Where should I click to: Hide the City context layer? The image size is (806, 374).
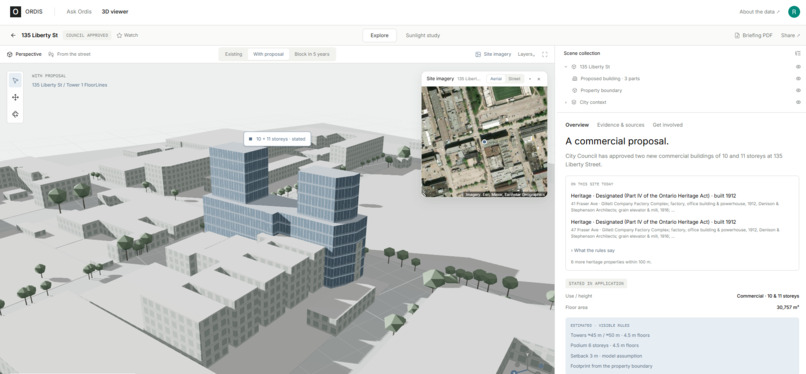coord(798,102)
